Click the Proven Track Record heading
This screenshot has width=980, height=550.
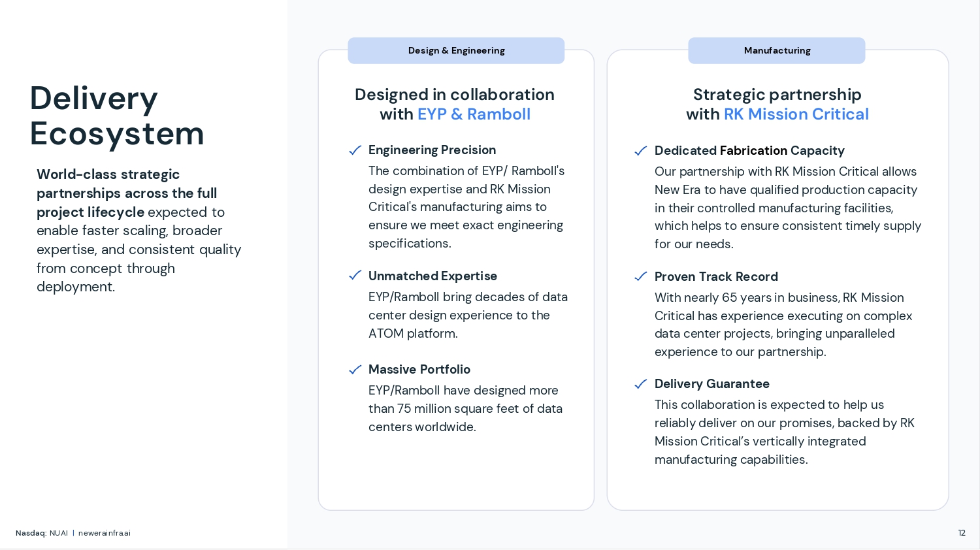[x=716, y=276]
